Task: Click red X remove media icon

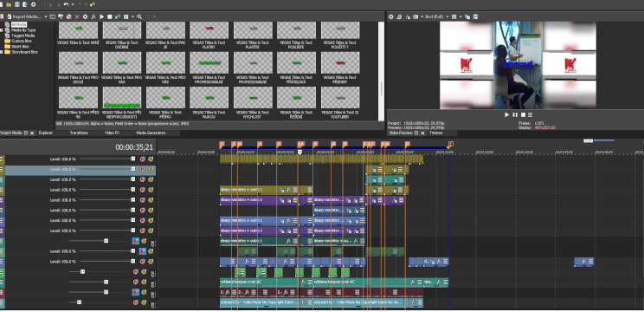Action: [77, 16]
